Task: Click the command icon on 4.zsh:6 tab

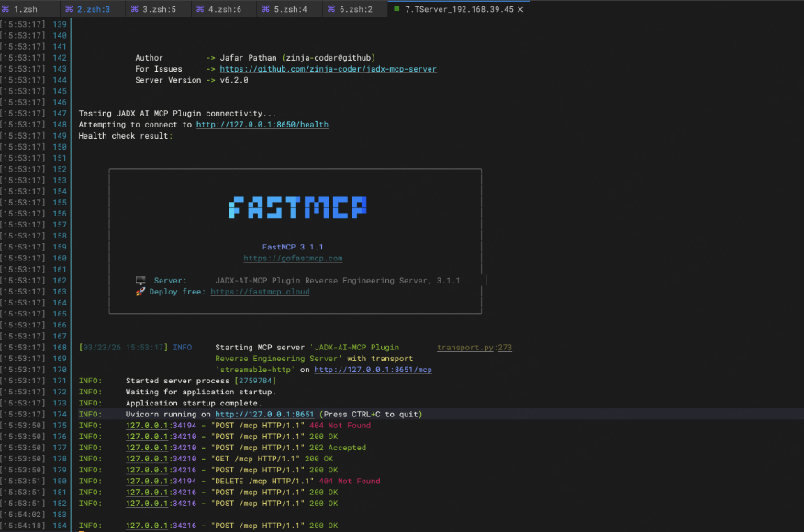Action: point(200,9)
